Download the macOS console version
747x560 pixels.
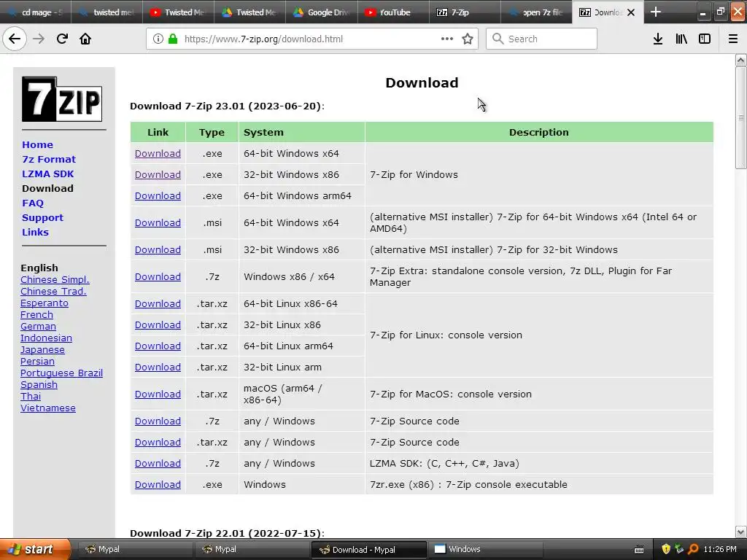pos(158,394)
